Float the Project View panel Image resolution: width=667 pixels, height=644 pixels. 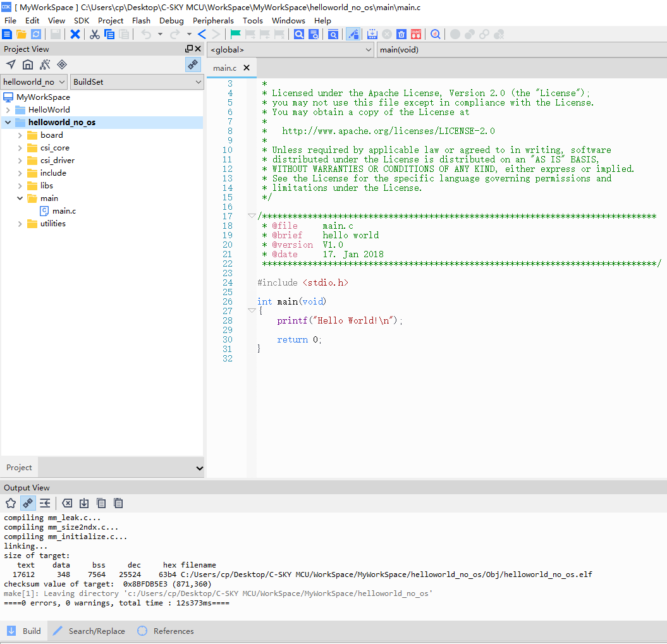tap(189, 49)
